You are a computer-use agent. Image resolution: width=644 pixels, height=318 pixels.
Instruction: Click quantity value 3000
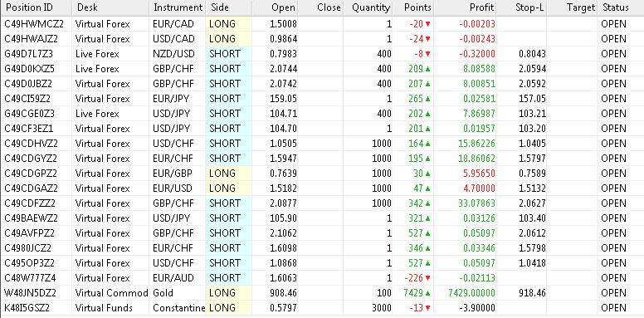pyautogui.click(x=382, y=308)
